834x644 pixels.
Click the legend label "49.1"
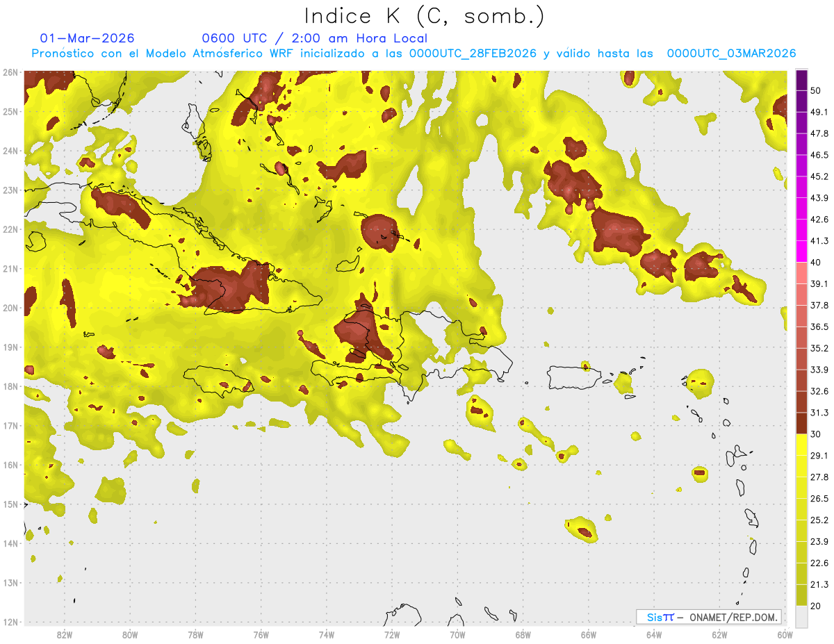pos(819,112)
